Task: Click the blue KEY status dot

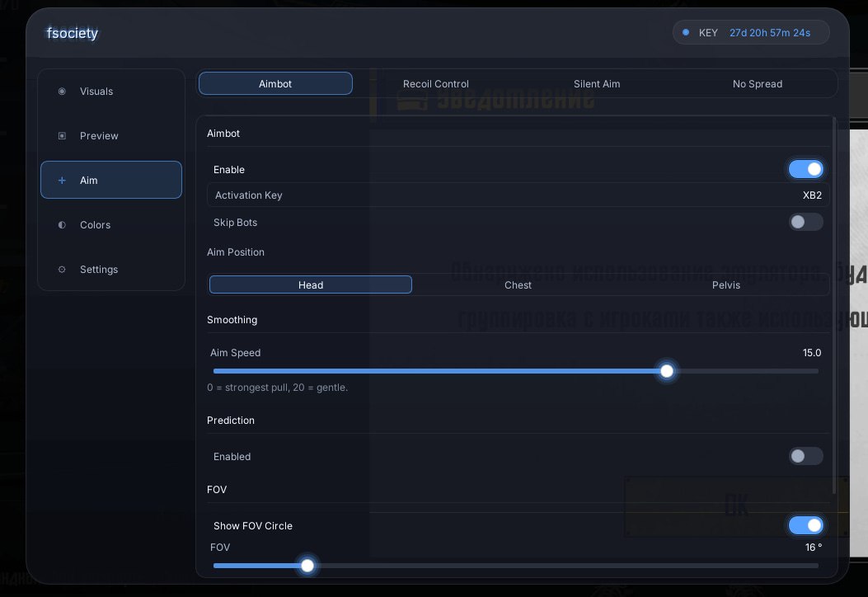Action: (686, 33)
